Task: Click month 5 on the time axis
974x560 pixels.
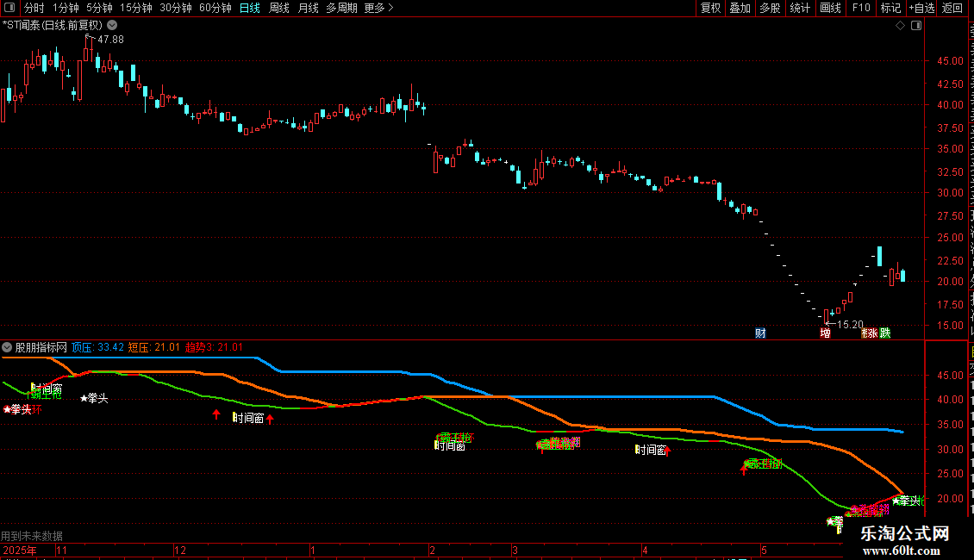Action: click(764, 551)
